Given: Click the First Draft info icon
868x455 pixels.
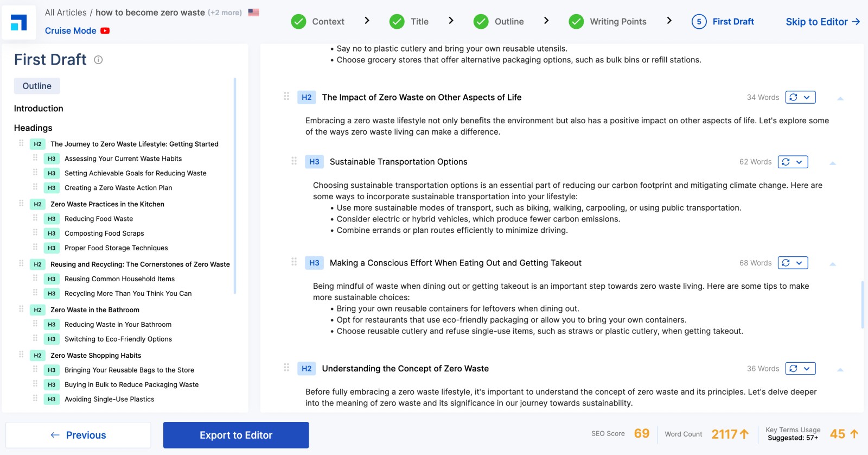Looking at the screenshot, I should click(x=98, y=60).
